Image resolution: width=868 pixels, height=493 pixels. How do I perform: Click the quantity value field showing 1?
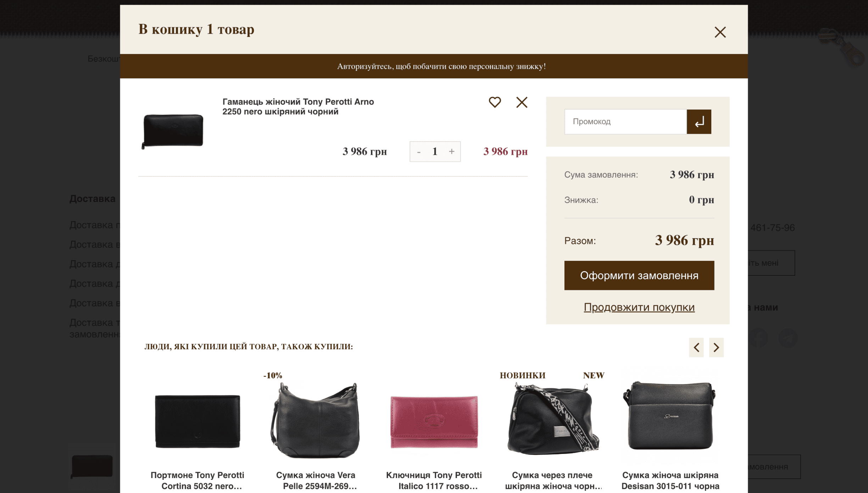435,152
